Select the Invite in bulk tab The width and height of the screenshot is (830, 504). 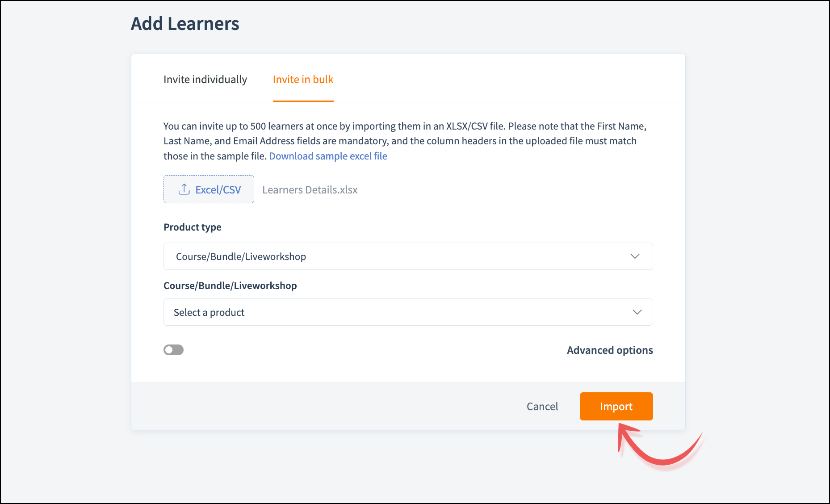click(303, 80)
